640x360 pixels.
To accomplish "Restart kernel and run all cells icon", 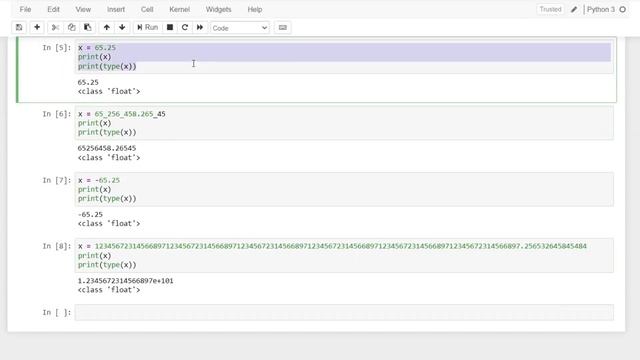I will tap(200, 27).
